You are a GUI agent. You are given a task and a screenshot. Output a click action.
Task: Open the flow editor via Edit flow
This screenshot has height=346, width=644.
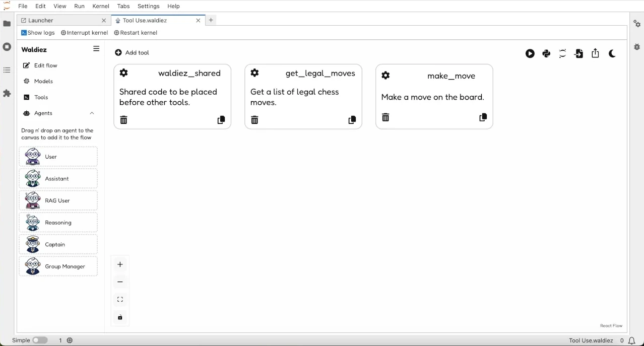pos(45,65)
